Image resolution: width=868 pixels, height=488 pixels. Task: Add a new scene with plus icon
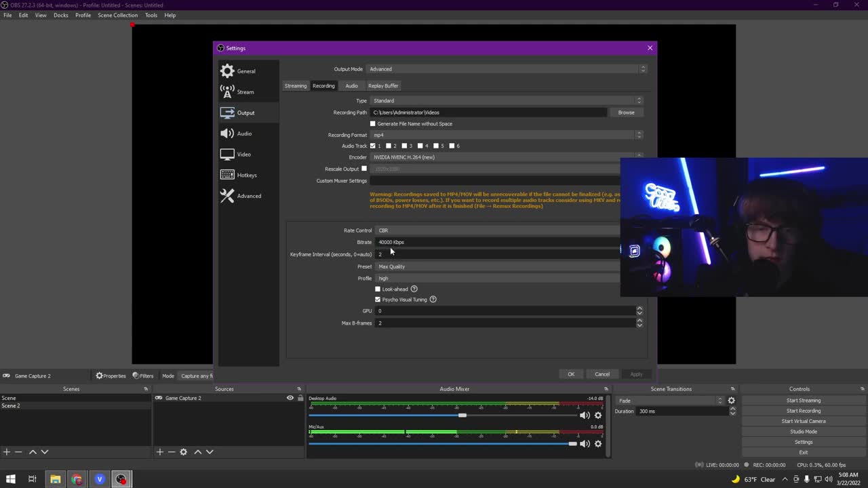[x=7, y=452]
